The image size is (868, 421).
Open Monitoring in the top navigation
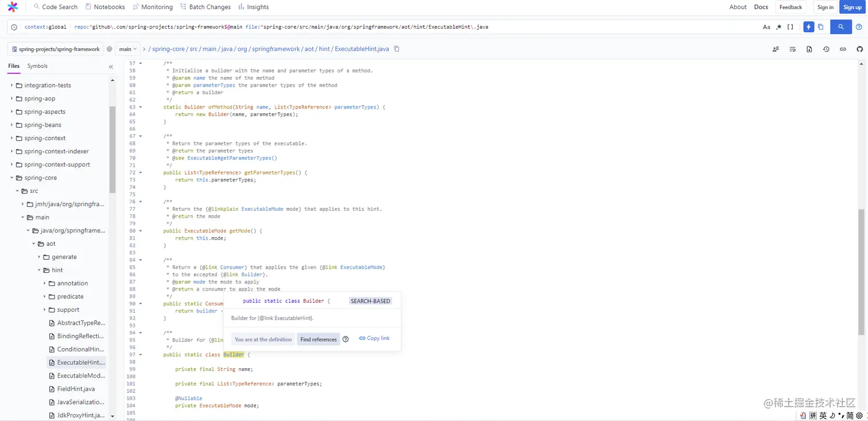pyautogui.click(x=152, y=7)
